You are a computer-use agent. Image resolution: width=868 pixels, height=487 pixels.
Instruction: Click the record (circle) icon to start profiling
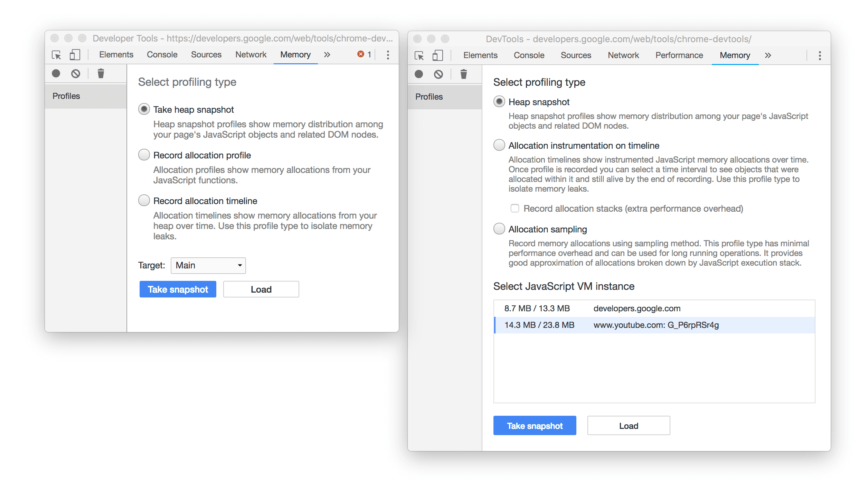(x=56, y=73)
